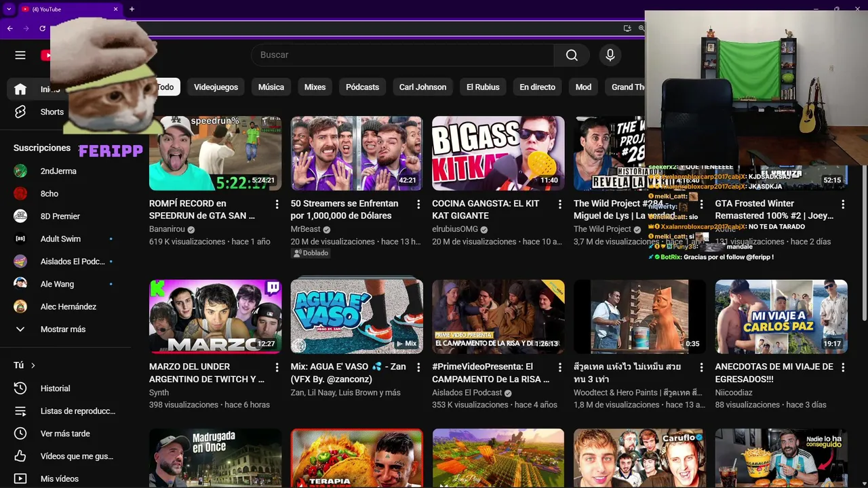Open Shorts from sidebar

click(x=52, y=112)
